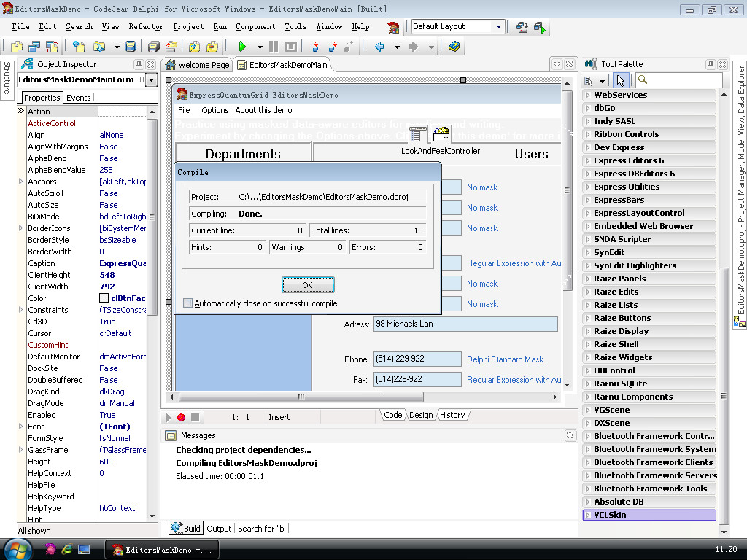Switch to the History tab
This screenshot has height=560, width=747.
[452, 415]
